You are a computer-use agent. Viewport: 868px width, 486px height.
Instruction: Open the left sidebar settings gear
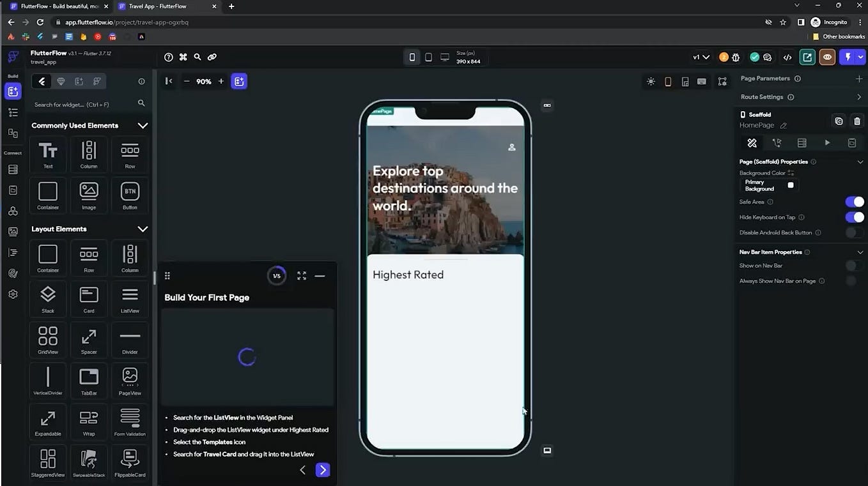[12, 294]
